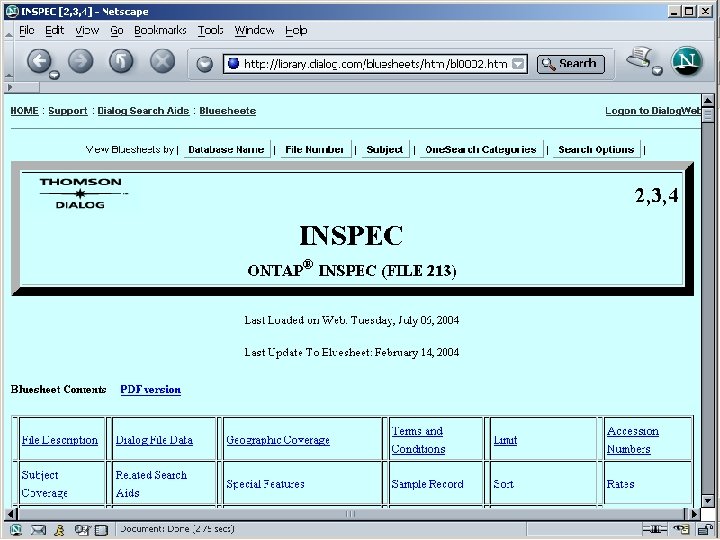Click the Forward navigation arrow
This screenshot has height=540, width=720.
click(x=80, y=61)
